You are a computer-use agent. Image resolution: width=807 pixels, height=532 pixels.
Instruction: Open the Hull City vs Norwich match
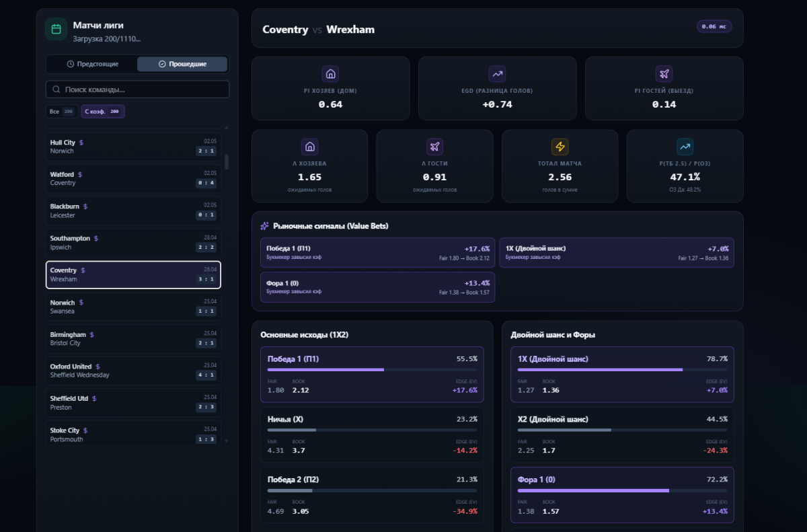pos(133,147)
